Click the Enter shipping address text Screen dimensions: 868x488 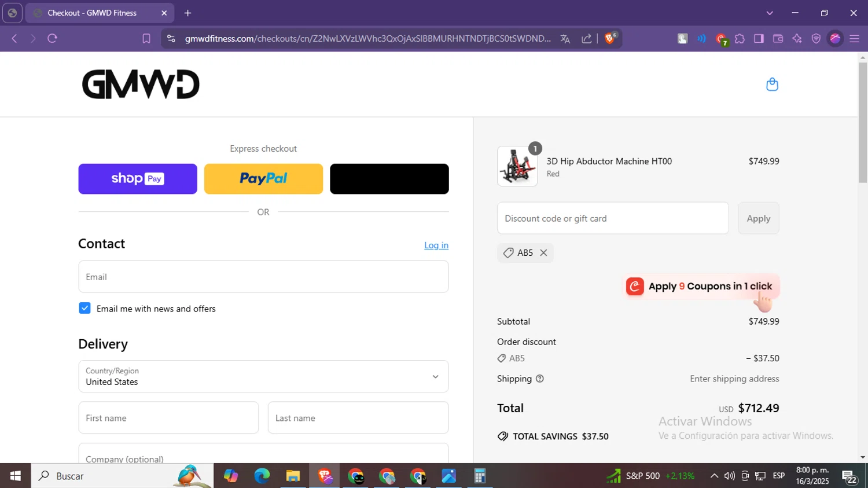click(x=734, y=379)
